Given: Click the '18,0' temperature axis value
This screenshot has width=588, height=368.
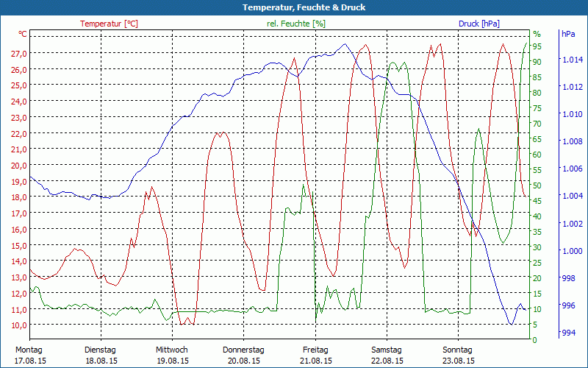Looking at the screenshot, I should 19,197.
